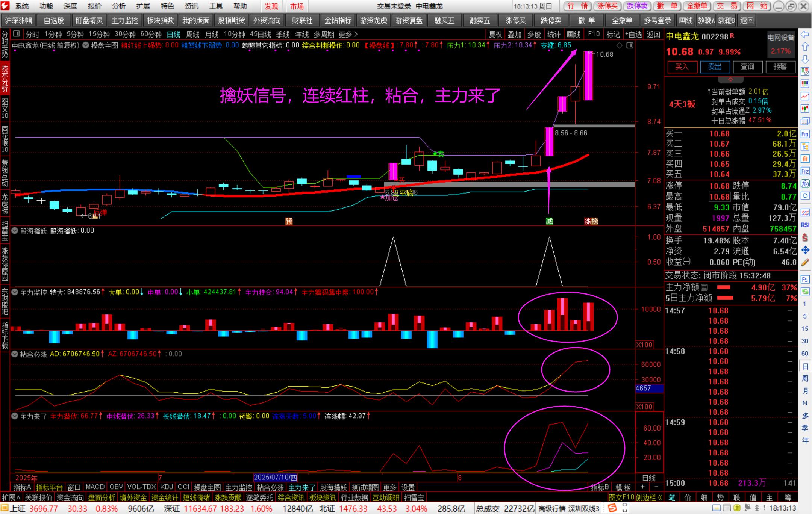Viewport: 812px width, 514px height.
Task: Click the application logo in title bar
Action: 5,6
